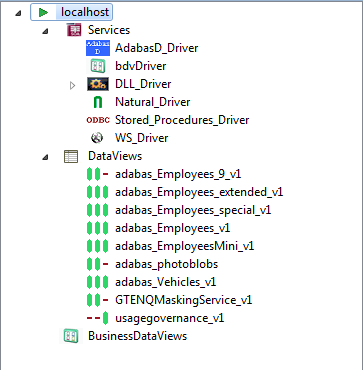The height and width of the screenshot is (370, 363).
Task: Click status icon of GTENQMaskingService_v1
Action: 97,300
